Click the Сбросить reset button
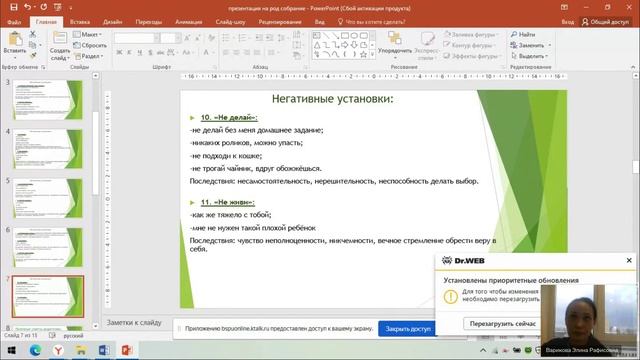This screenshot has height=360, width=640. (x=90, y=45)
